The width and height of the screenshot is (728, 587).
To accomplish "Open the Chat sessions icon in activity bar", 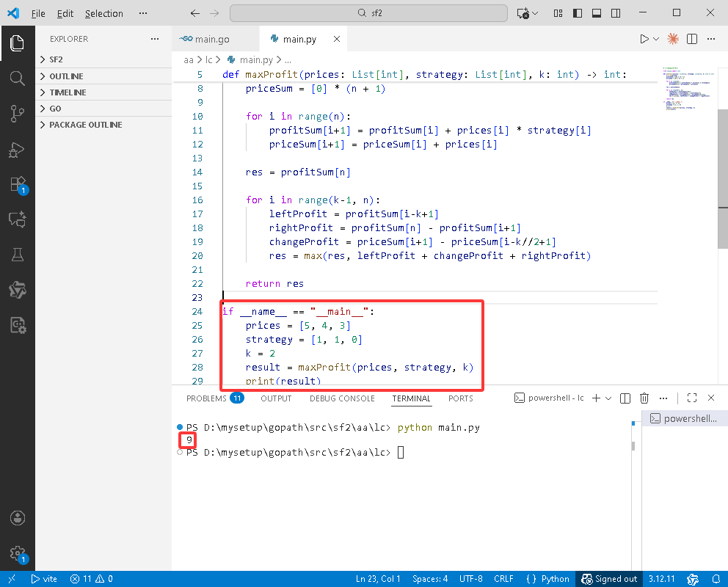I will 17,219.
